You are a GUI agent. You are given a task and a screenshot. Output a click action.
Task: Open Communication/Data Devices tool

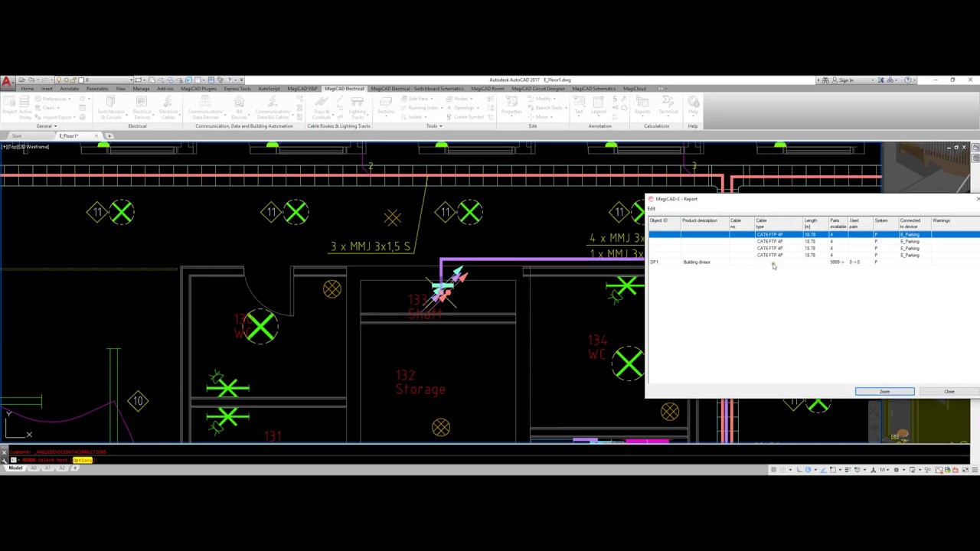(205, 107)
